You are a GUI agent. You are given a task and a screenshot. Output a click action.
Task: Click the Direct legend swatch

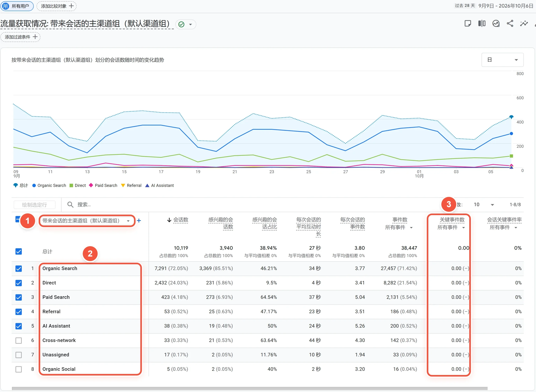pos(71,186)
